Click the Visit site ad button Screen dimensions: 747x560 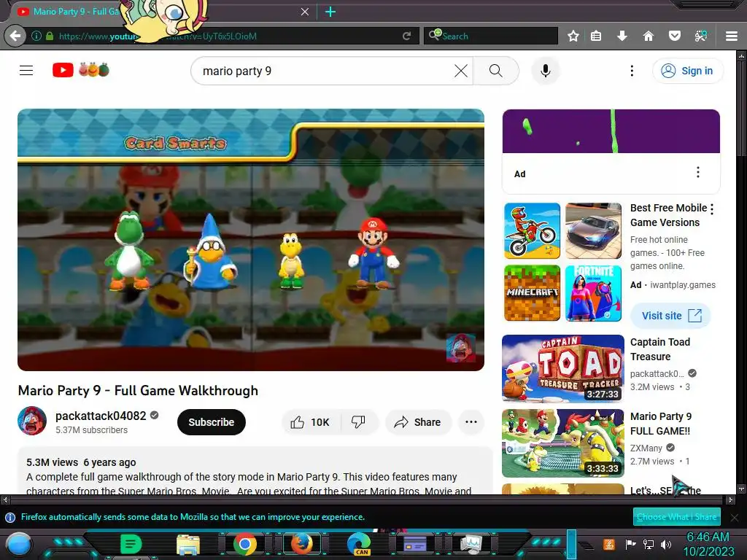tap(671, 316)
